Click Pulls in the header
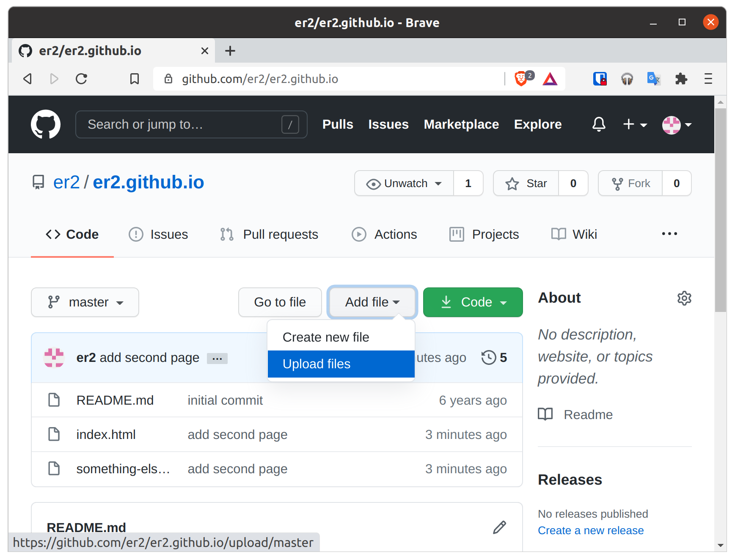The image size is (735, 560). click(338, 124)
